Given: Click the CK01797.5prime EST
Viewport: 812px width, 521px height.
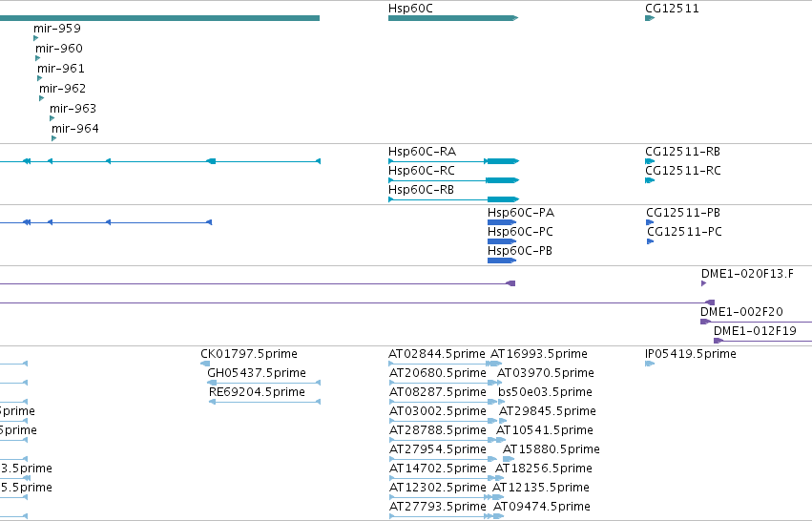Looking at the screenshot, I should click(205, 364).
